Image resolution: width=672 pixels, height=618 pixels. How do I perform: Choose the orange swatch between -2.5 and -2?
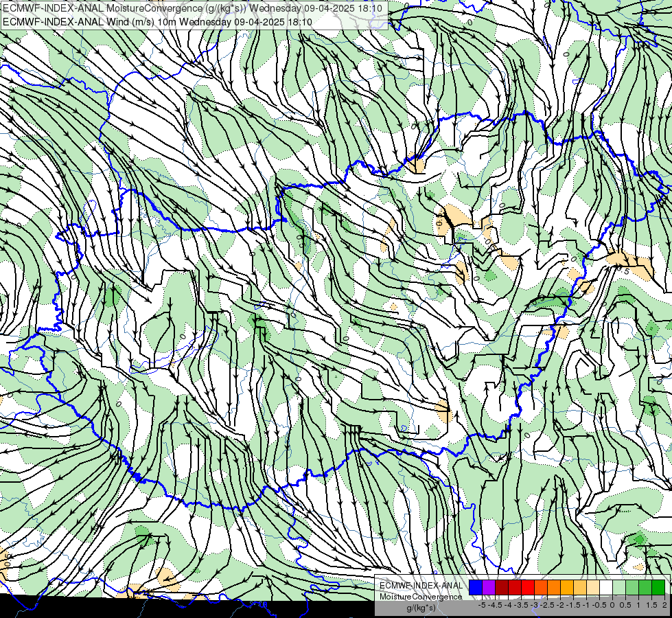[554, 587]
